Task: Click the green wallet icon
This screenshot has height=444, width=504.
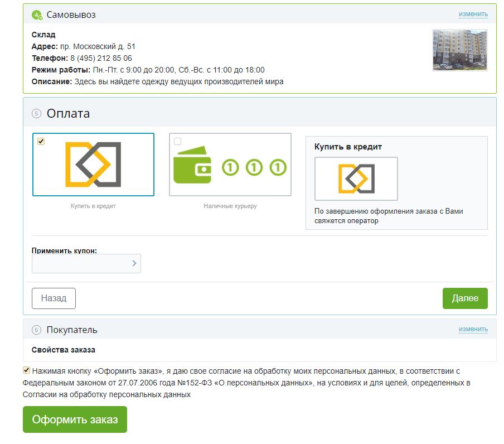Action: pos(192,165)
